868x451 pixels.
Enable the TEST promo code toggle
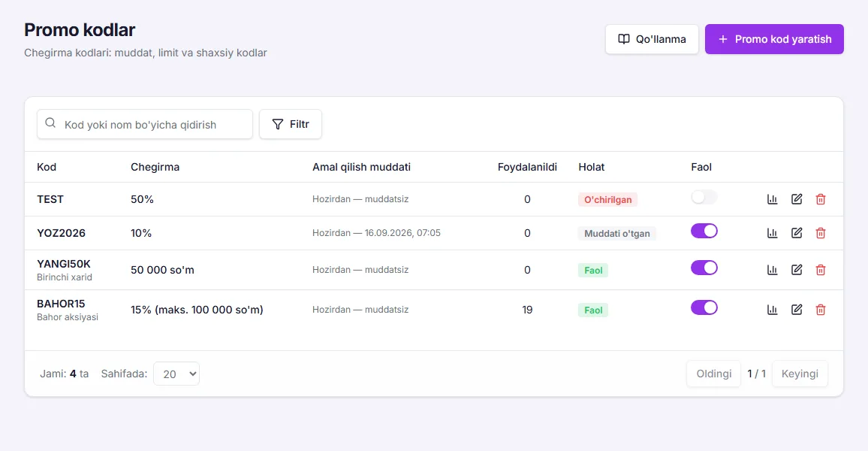point(704,197)
